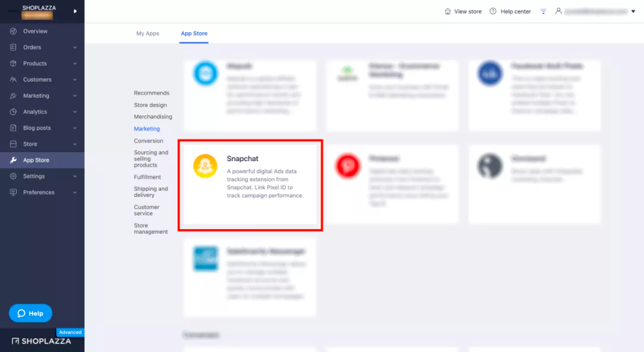This screenshot has width=644, height=352.
Task: Expand the Marketing sidebar chevron
Action: pyautogui.click(x=75, y=95)
